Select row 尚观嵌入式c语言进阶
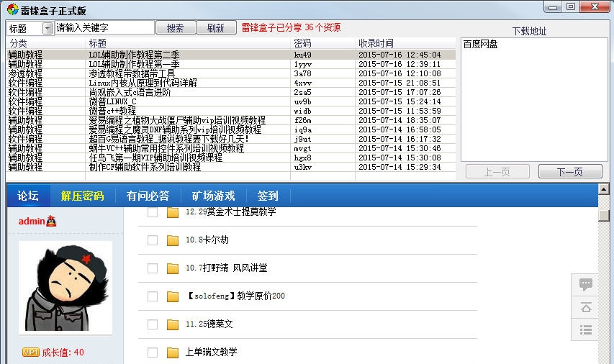The width and height of the screenshot is (614, 364). [231, 92]
